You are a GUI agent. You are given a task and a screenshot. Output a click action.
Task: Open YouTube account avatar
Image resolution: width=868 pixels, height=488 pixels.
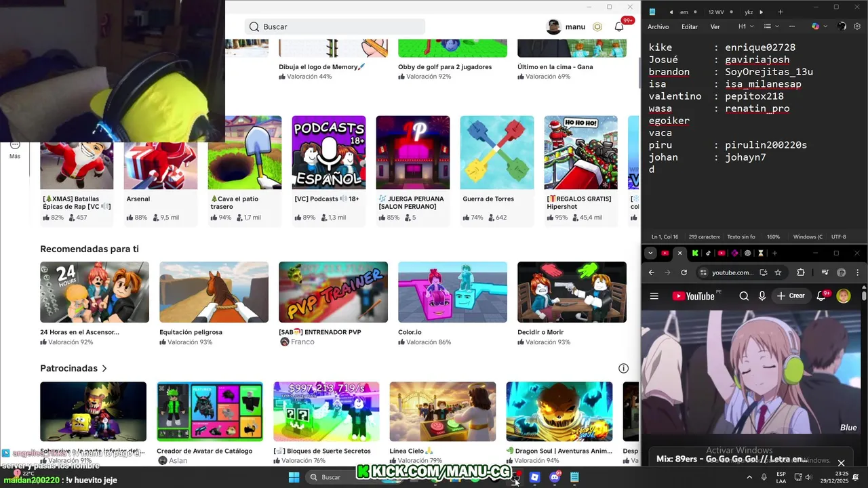pos(844,296)
